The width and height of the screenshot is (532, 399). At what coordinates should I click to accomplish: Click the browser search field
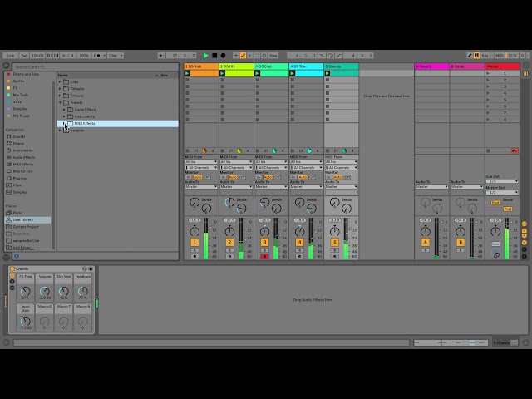click(x=96, y=66)
